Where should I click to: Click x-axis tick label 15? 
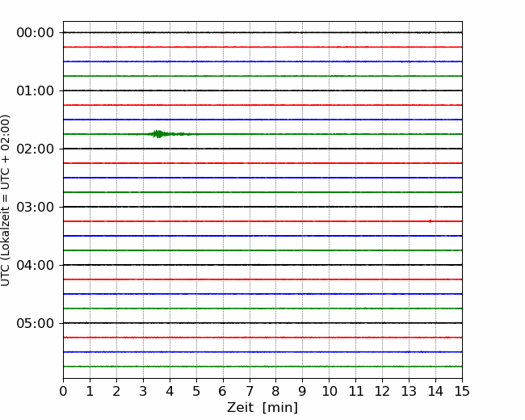pyautogui.click(x=462, y=391)
